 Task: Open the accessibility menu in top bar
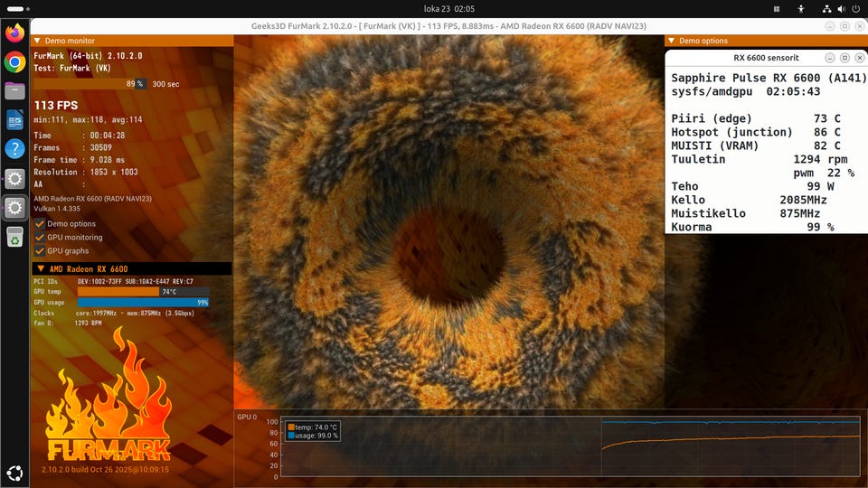(801, 9)
